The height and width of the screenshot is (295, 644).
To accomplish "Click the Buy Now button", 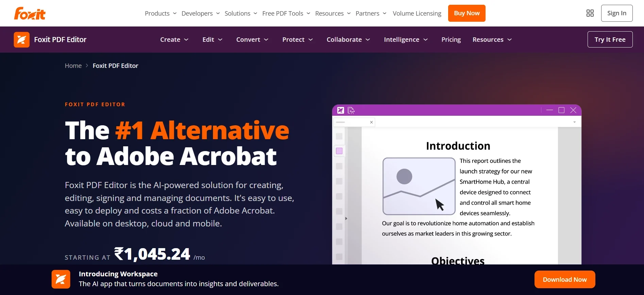I will [467, 13].
